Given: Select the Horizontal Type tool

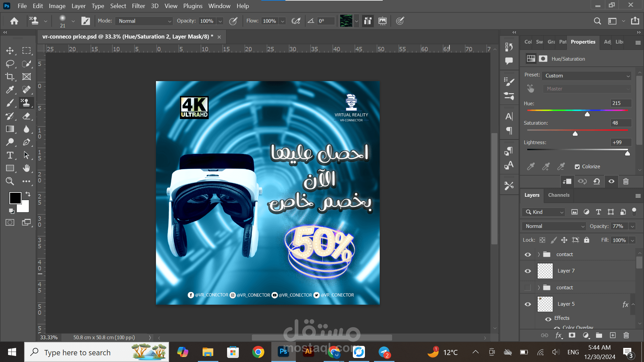Looking at the screenshot, I should click(10, 155).
